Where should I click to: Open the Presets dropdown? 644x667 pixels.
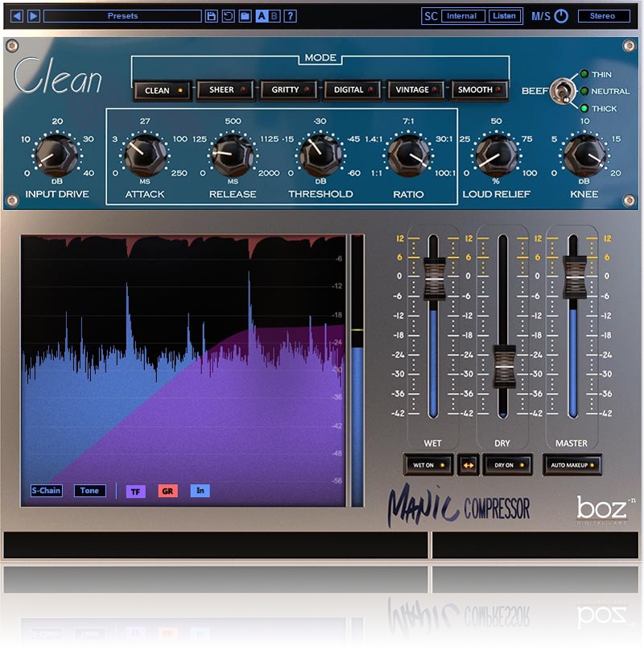point(122,16)
